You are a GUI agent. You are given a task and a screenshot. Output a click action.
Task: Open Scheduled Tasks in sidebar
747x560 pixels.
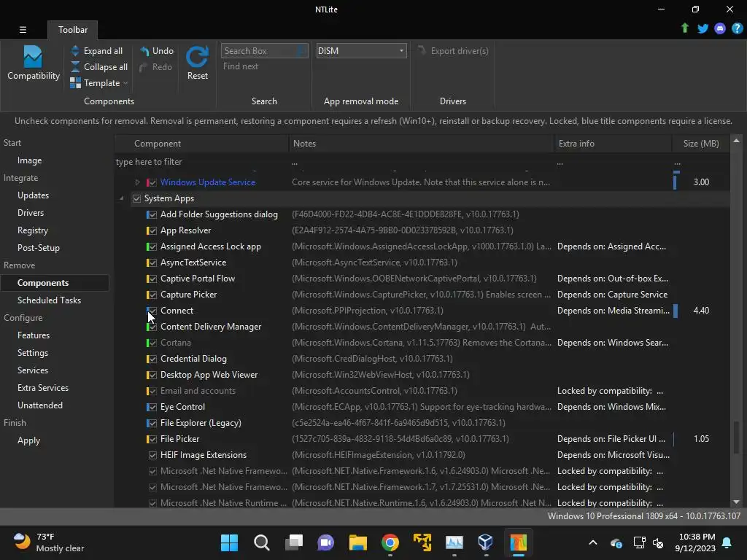49,300
